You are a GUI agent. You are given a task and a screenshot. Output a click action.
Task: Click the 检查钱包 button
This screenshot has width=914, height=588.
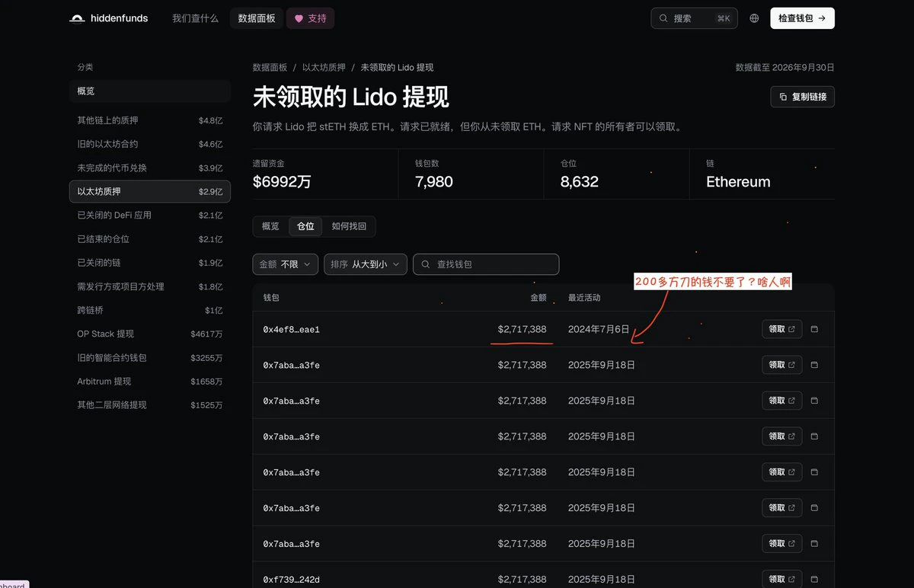pos(802,18)
